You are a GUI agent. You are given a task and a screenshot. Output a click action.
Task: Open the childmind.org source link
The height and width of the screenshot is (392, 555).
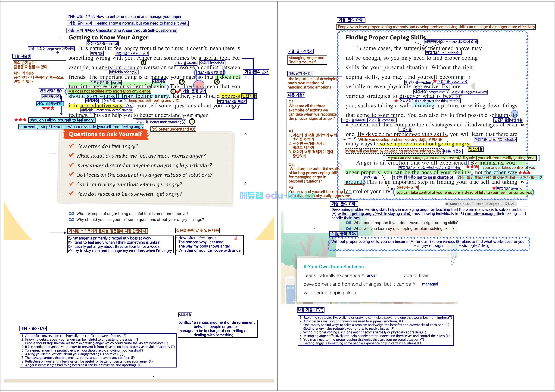(478, 204)
